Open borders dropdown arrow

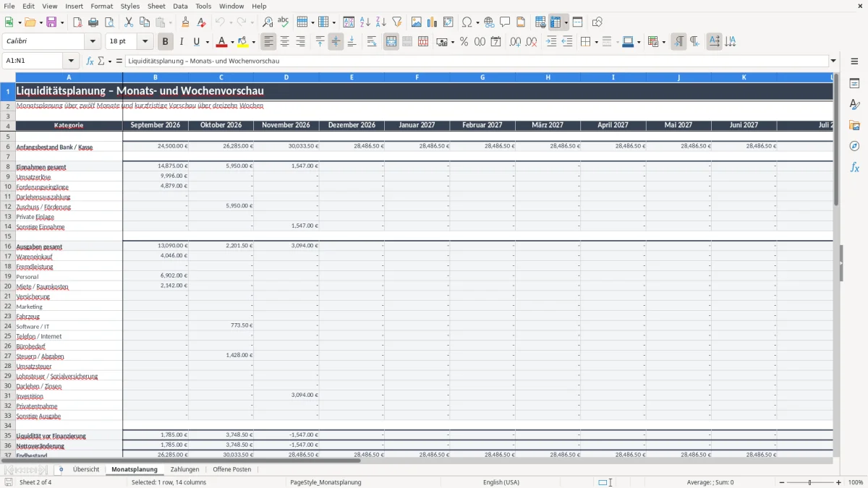[x=596, y=42]
